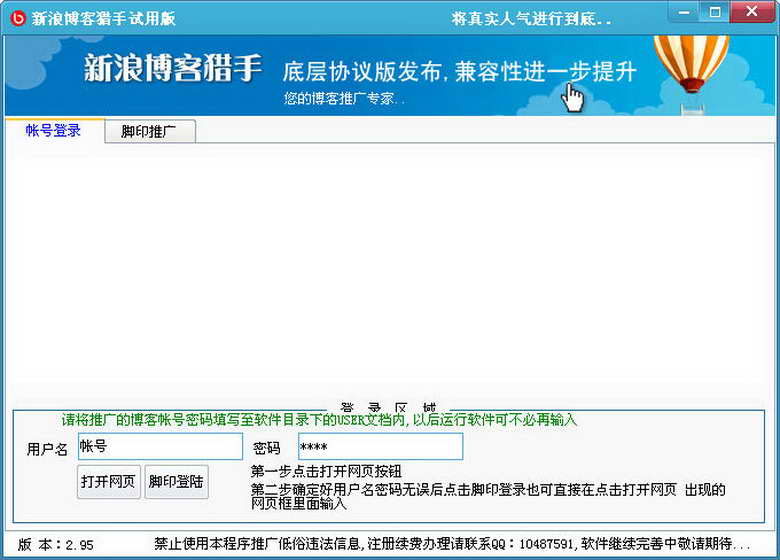Click the 新浪博客猎手 banner title
Viewport: 780px width, 560px height.
(173, 68)
